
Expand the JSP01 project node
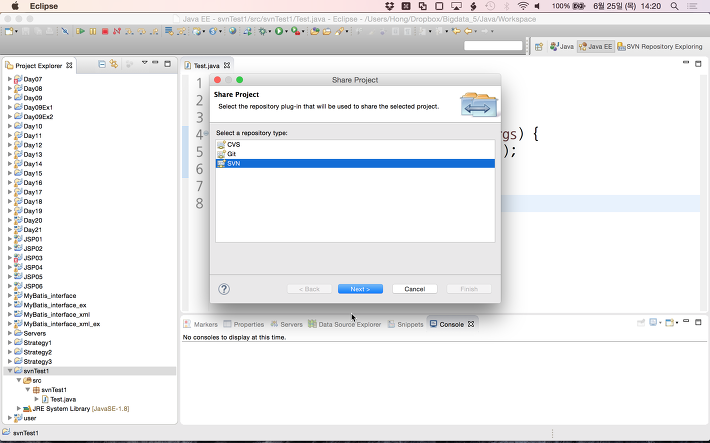tap(10, 239)
